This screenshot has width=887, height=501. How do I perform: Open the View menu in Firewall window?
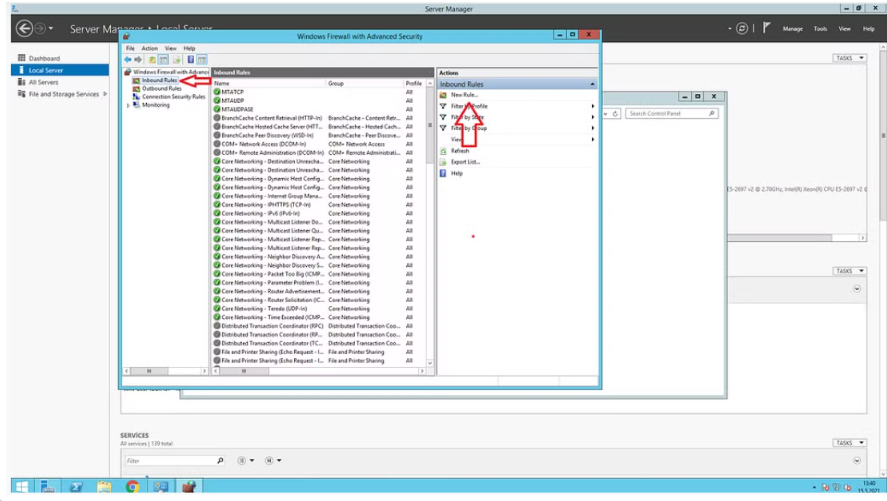pos(170,49)
